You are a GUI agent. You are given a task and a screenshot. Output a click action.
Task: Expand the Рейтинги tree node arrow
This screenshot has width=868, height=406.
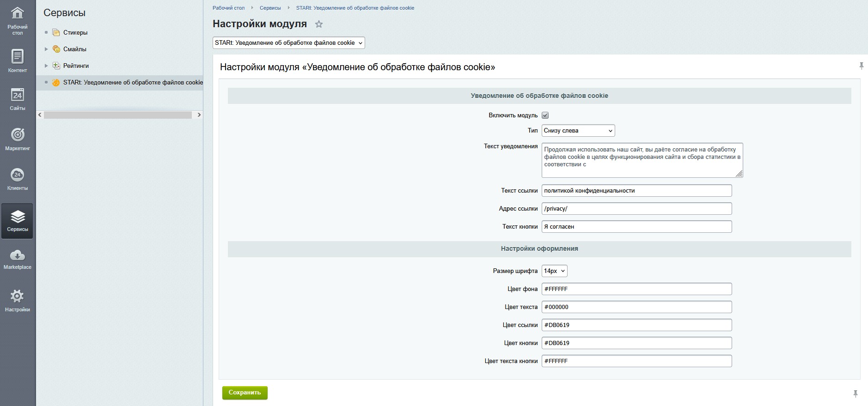[x=46, y=66]
